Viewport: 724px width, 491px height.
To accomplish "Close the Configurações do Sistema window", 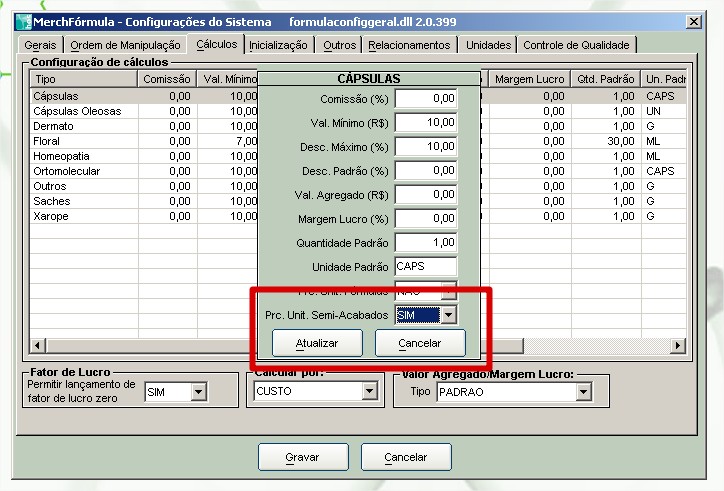I will (x=693, y=21).
